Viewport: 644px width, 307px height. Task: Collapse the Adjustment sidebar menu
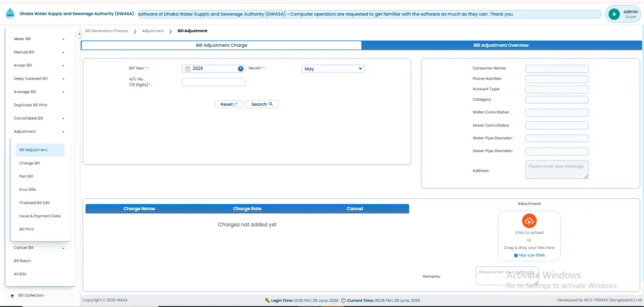(39, 132)
